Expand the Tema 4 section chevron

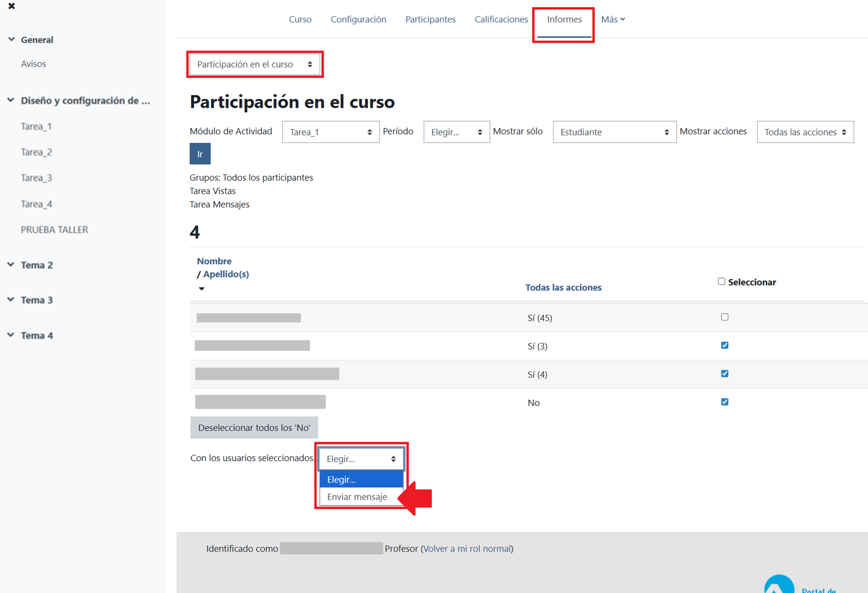(x=11, y=335)
